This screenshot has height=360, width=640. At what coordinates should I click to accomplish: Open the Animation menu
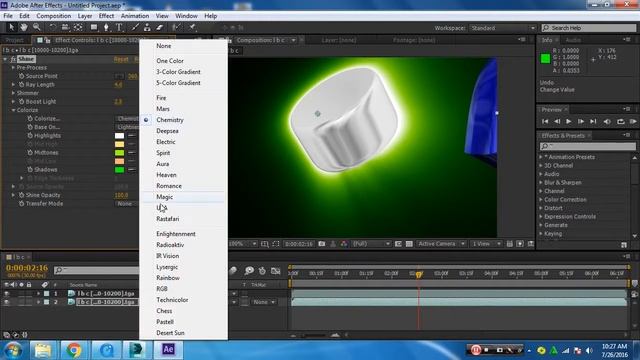pyautogui.click(x=135, y=16)
